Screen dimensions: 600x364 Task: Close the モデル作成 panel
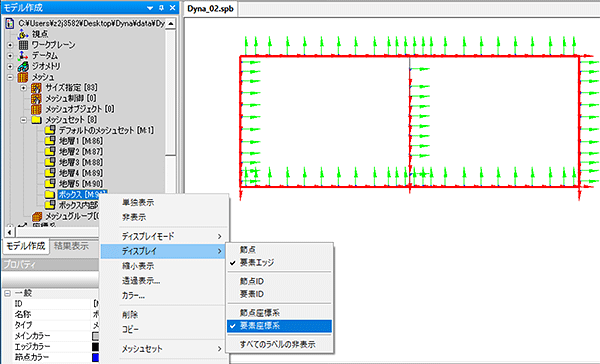(173, 8)
